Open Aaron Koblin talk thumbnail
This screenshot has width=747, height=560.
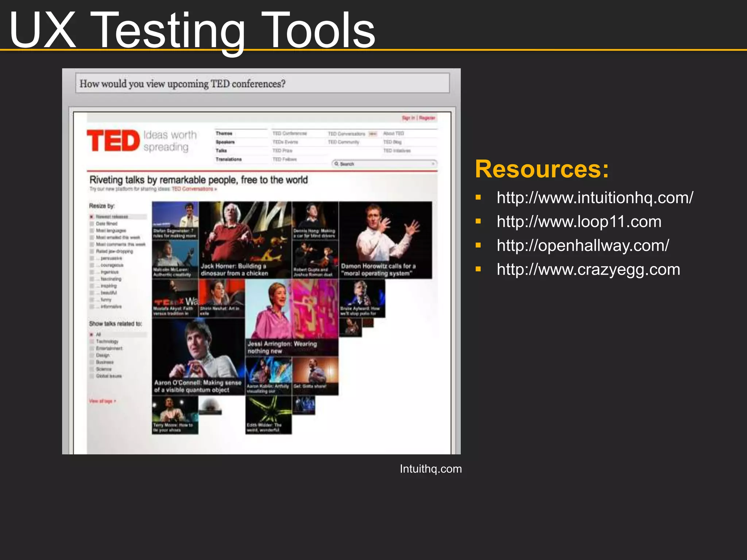[x=268, y=376]
